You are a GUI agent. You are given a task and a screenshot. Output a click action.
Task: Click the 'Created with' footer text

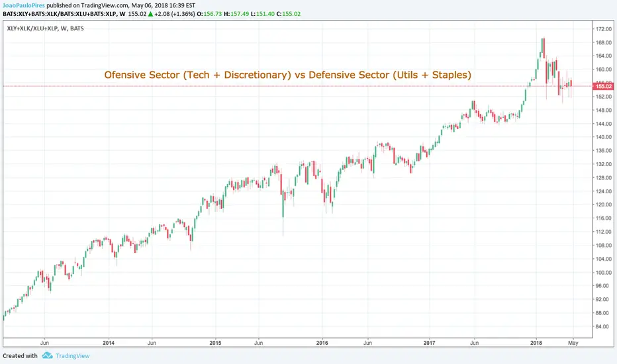(20, 356)
